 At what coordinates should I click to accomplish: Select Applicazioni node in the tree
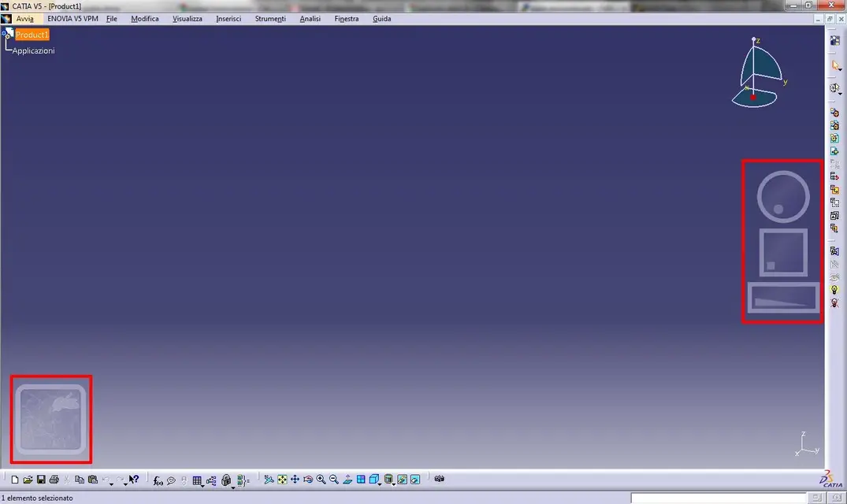pos(34,50)
